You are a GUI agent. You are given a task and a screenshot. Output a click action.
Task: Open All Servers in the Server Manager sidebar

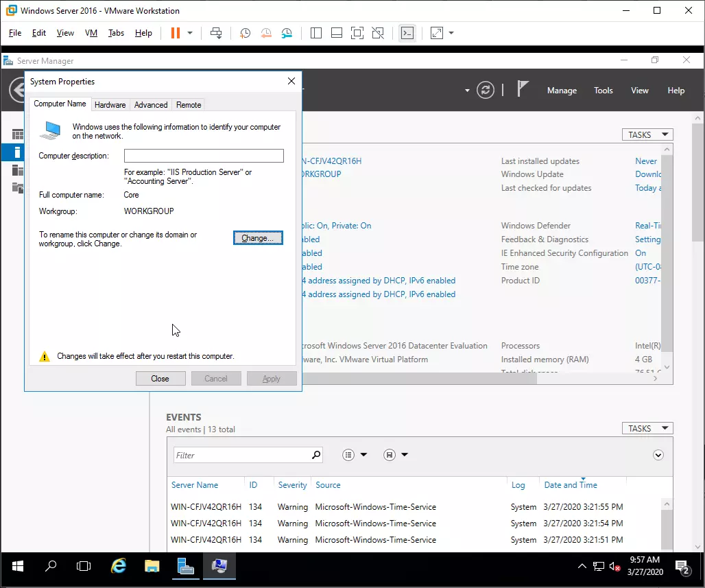[x=18, y=170]
